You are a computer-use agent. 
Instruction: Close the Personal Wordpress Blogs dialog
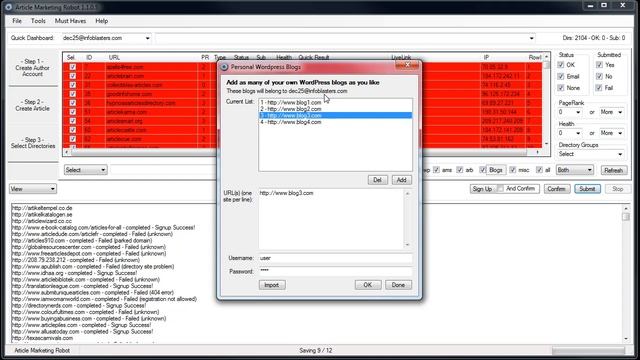coord(407,65)
